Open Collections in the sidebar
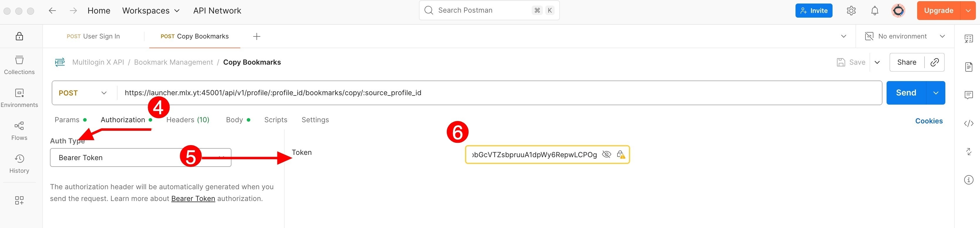Screen dimensions: 980x228 pyautogui.click(x=19, y=65)
